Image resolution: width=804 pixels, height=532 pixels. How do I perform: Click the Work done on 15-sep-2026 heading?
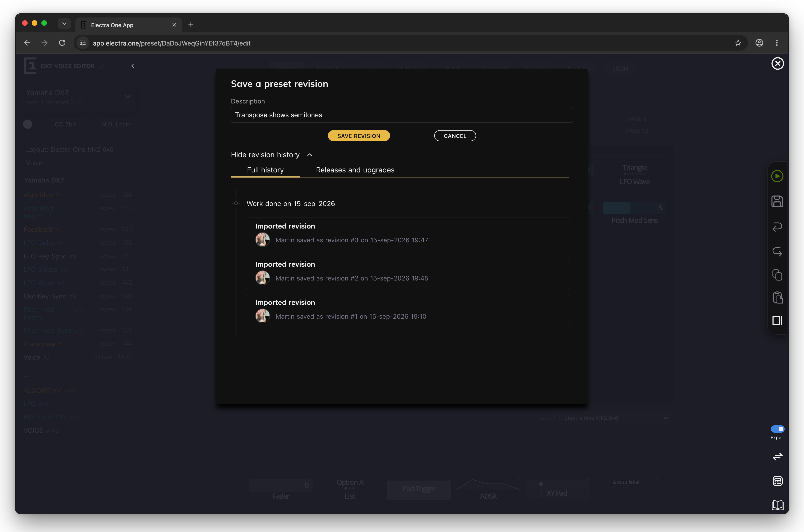point(290,203)
